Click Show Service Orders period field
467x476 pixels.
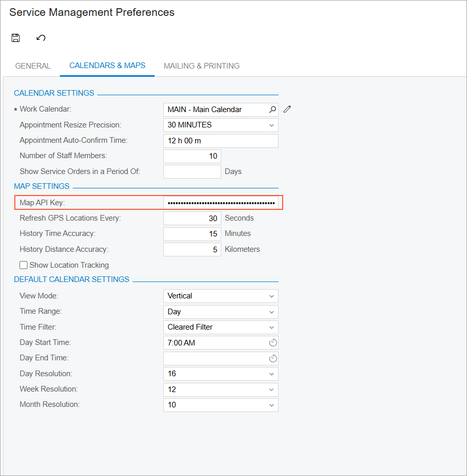coord(192,171)
